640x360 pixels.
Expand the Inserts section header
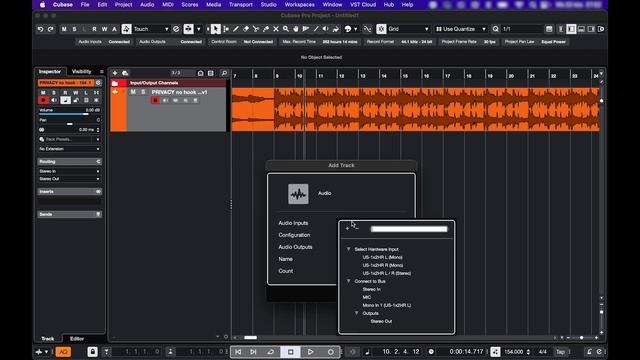click(69, 191)
